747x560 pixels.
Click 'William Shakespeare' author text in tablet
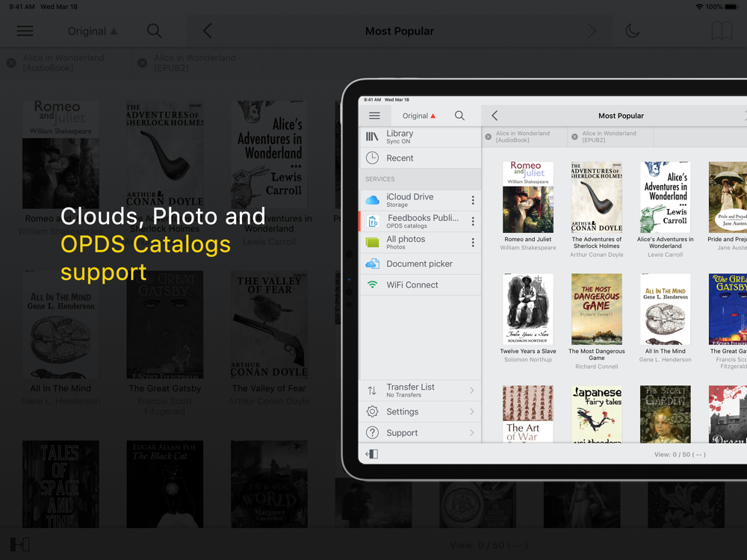(x=528, y=248)
